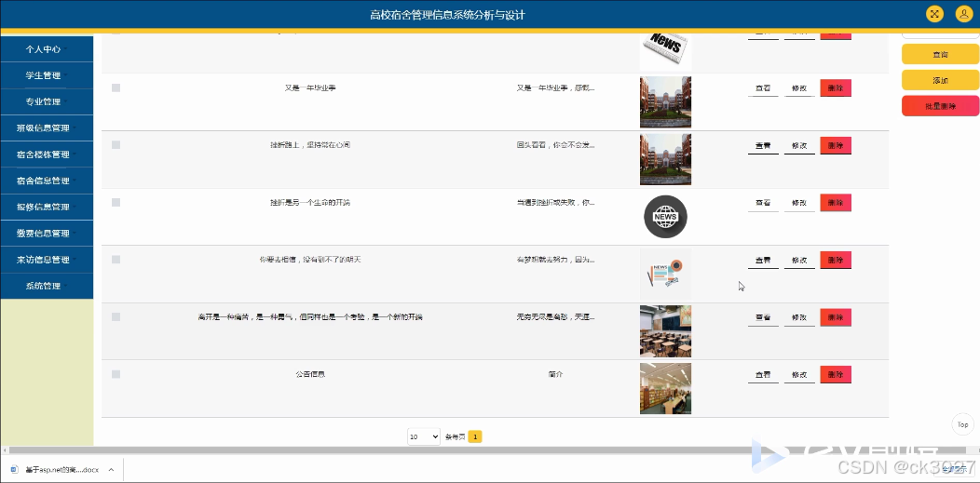The image size is (980, 483).
Task: Select the 公告信息 row checkbox
Action: (116, 374)
